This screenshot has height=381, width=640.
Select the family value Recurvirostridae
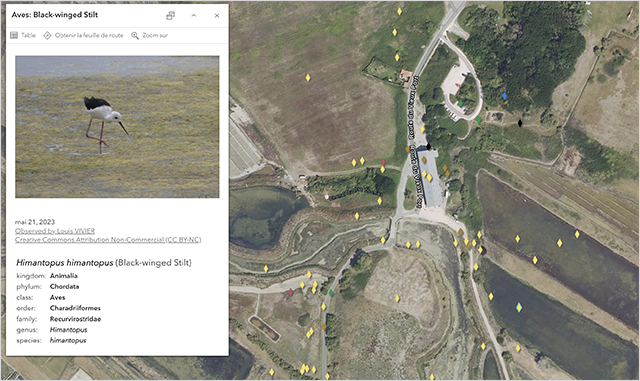coord(76,319)
